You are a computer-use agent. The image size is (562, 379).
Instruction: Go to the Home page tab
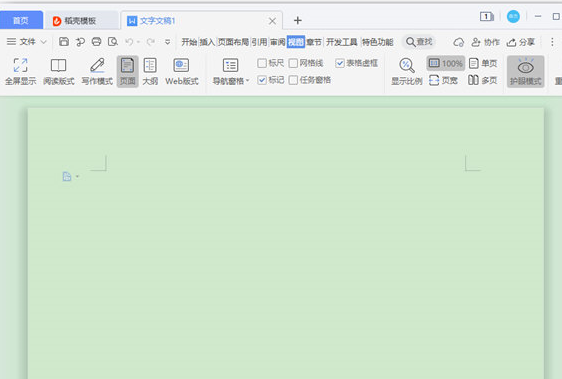21,20
